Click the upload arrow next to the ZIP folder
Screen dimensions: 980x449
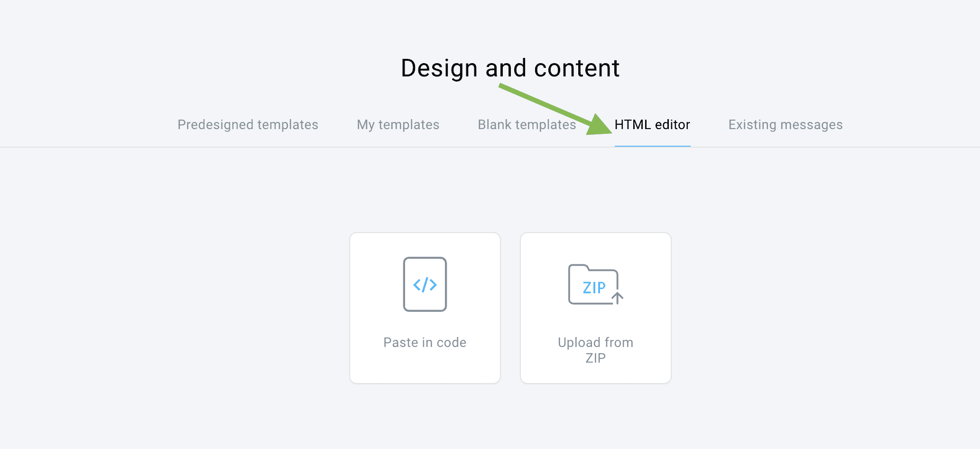(618, 298)
